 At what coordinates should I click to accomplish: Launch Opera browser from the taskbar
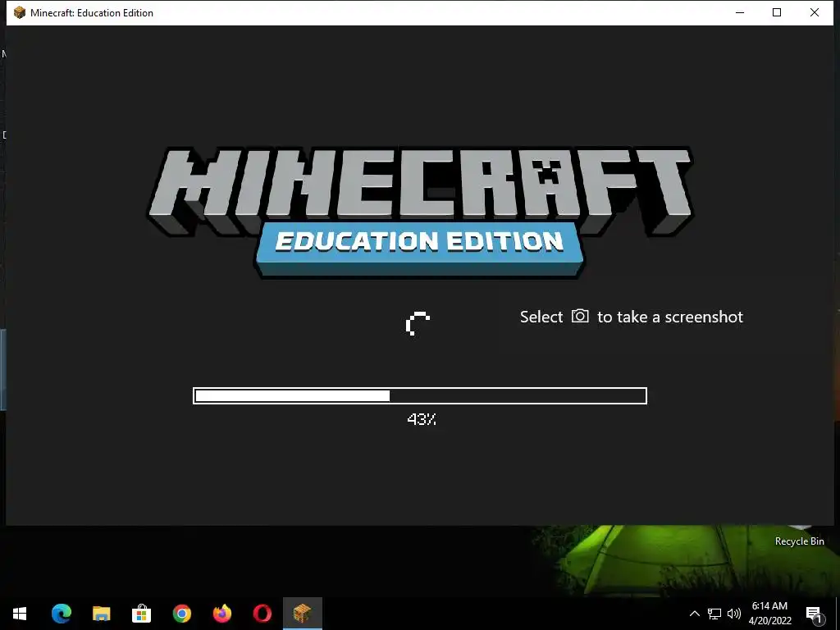pos(262,614)
